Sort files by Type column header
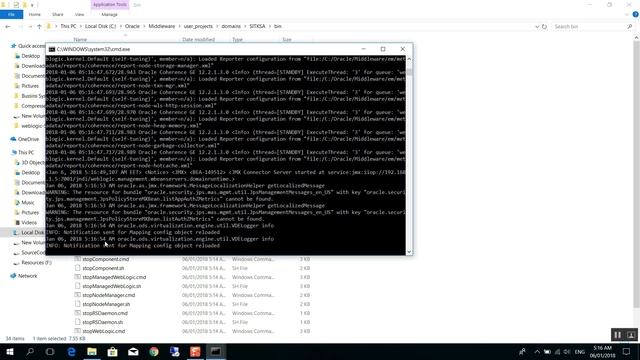 [x=237, y=40]
